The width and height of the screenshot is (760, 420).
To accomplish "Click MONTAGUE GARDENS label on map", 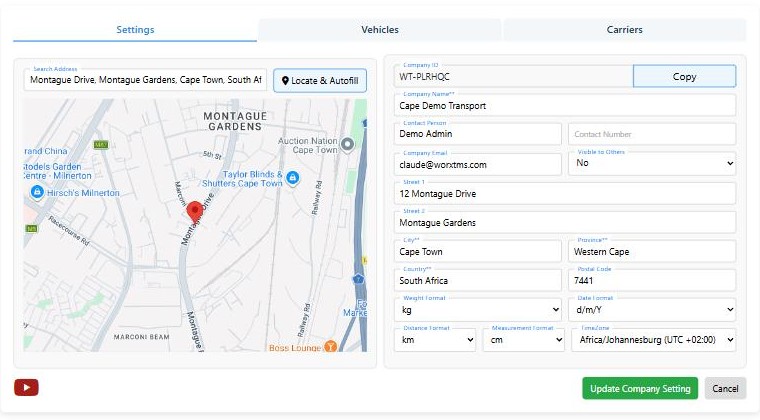I will [x=235, y=121].
